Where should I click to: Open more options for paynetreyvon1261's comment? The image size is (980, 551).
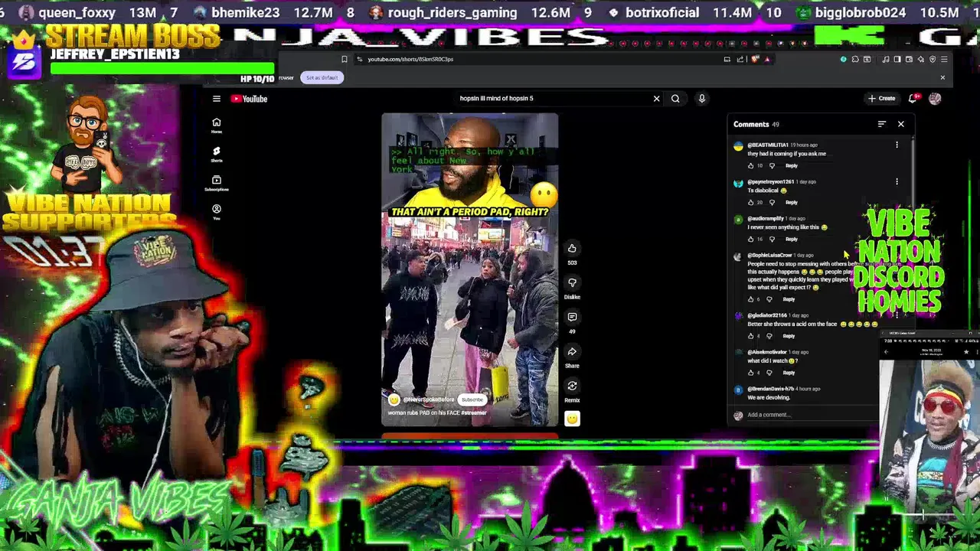pyautogui.click(x=897, y=181)
